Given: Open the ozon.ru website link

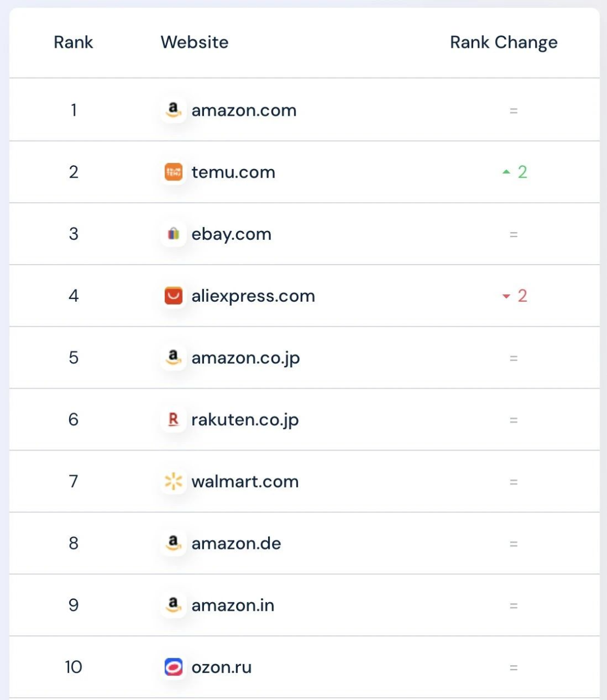Looking at the screenshot, I should pyautogui.click(x=221, y=667).
